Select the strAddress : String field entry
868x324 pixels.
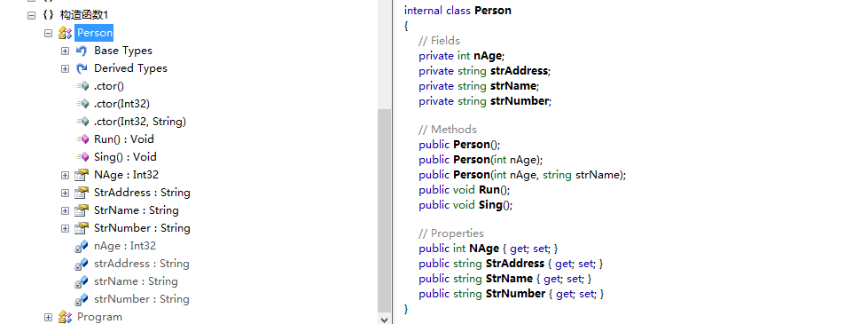(142, 264)
